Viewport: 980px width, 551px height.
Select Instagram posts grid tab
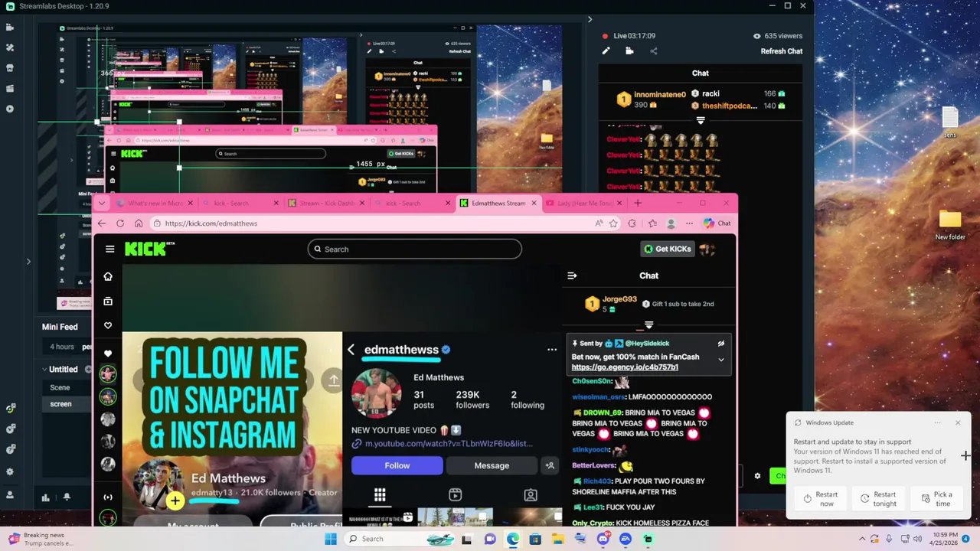tap(380, 495)
